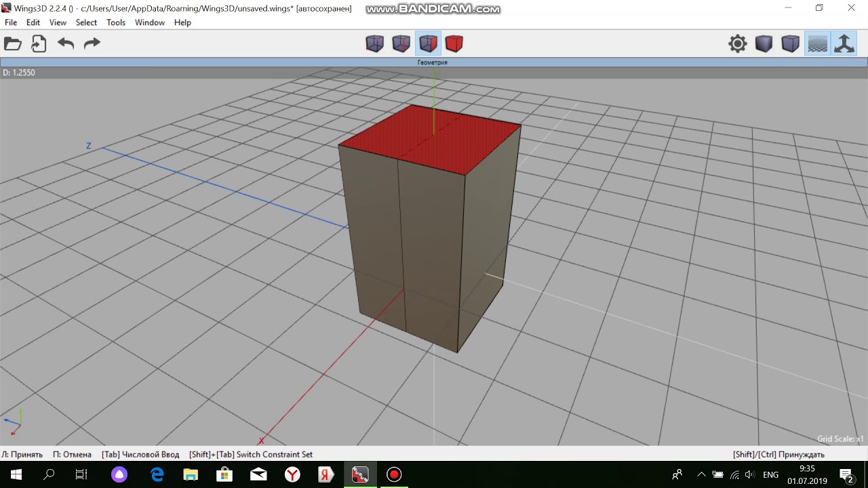Viewport: 868px width, 488px height.
Task: Open the Tools menu
Action: pos(116,22)
